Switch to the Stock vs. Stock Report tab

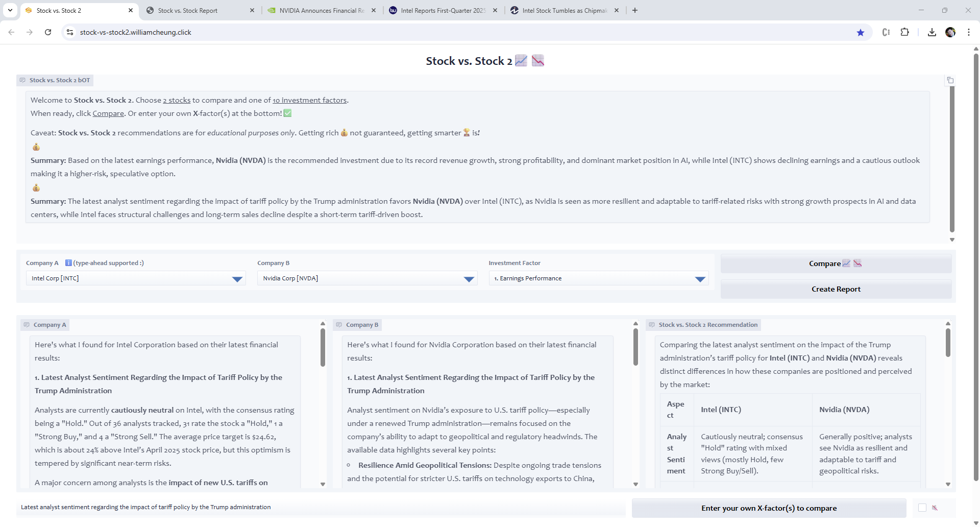coord(200,10)
